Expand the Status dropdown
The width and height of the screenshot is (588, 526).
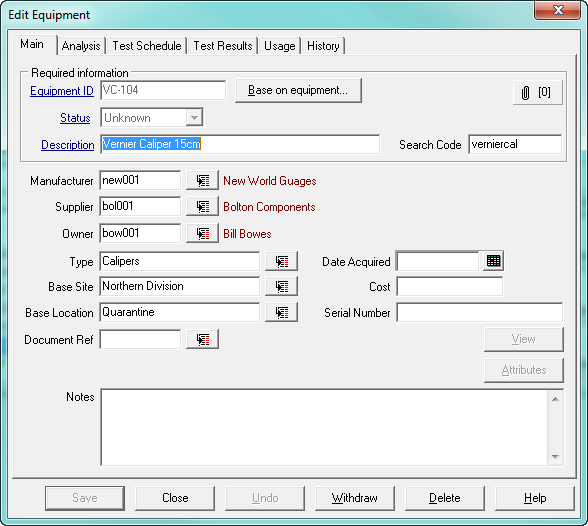point(194,118)
